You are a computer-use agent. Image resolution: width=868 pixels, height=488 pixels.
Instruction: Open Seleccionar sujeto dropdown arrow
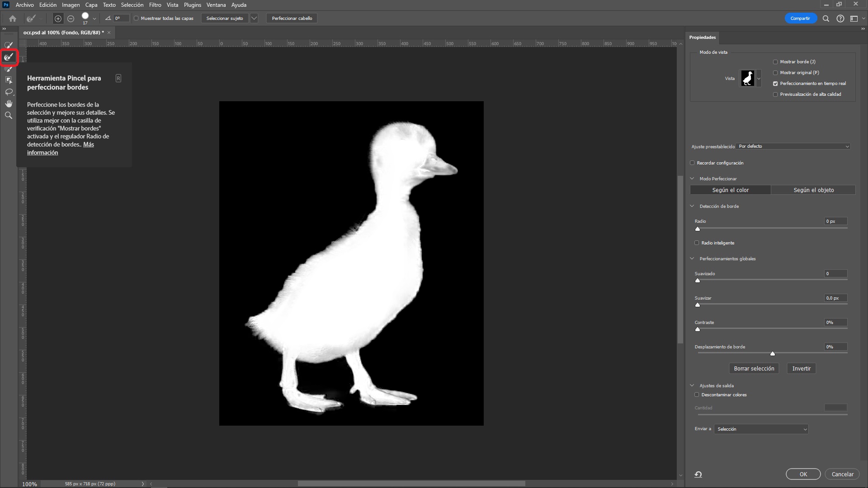254,19
